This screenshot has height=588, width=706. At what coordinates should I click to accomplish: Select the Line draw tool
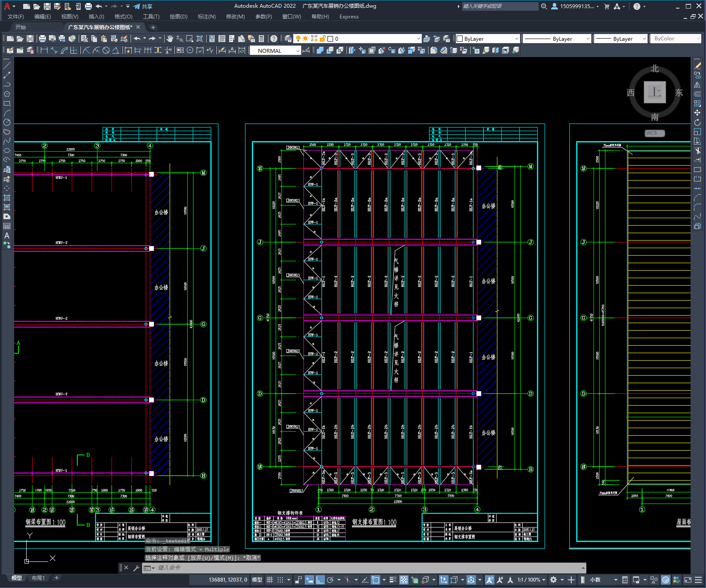coord(7,66)
